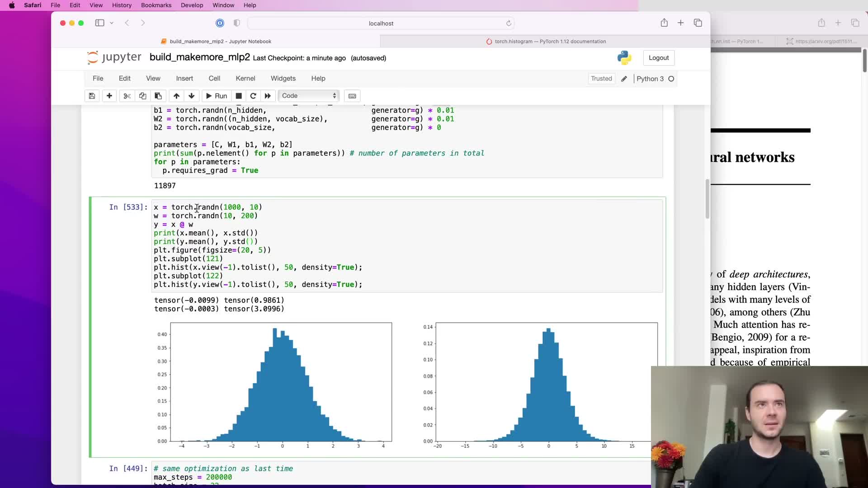Image resolution: width=868 pixels, height=488 pixels.
Task: Restart and run all with the fast-forward icon
Action: coord(268,96)
